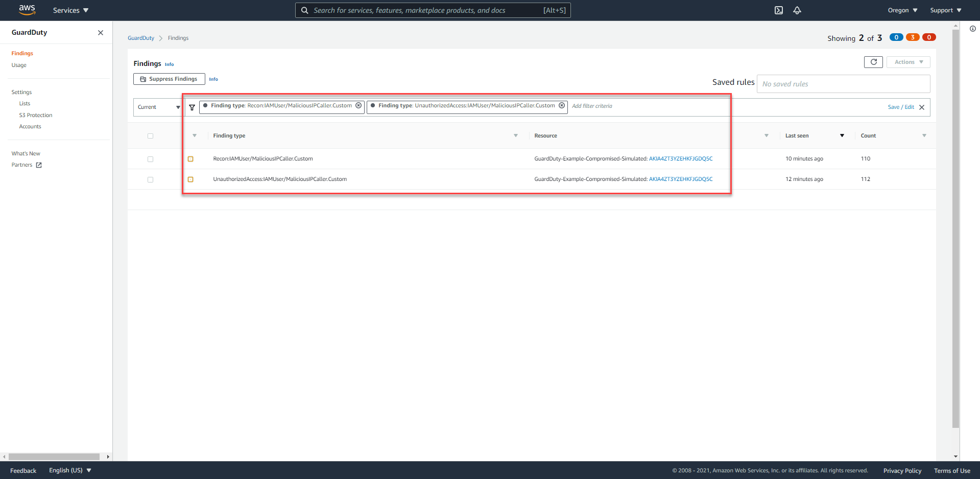The image size is (980, 479).
Task: Remove the UnauthorizedAccess:IAMUser filter chip
Action: coord(562,106)
